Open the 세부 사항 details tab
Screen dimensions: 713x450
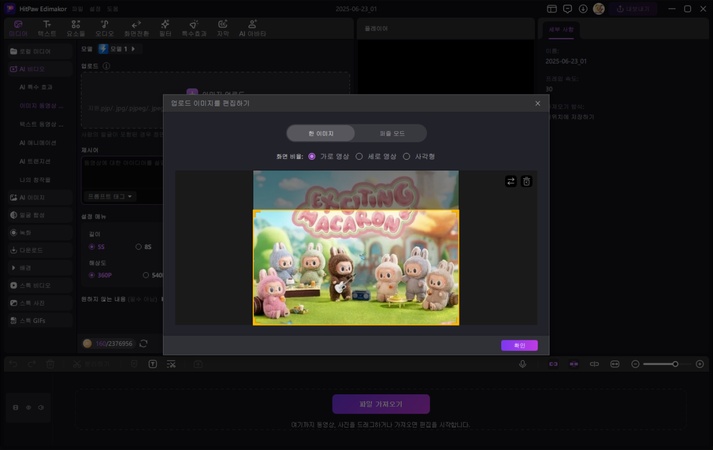coord(561,30)
